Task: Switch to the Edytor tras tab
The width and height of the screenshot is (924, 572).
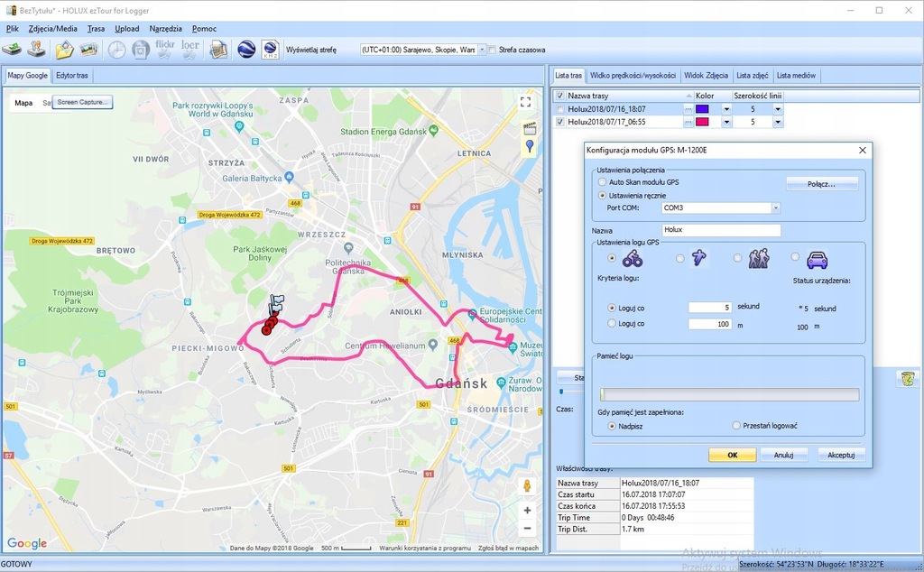Action: 72,76
